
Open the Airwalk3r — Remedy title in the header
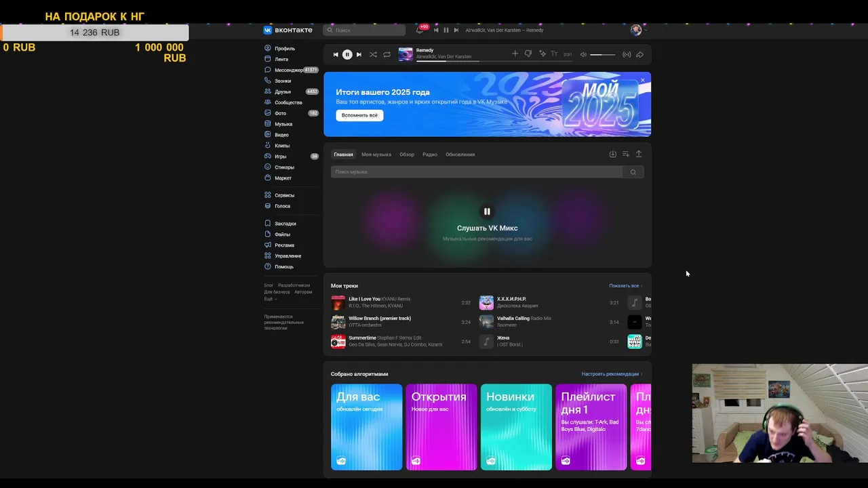point(504,30)
